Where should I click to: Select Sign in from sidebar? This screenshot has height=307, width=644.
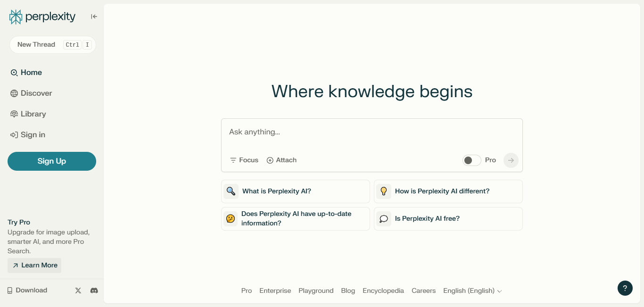[x=28, y=135]
